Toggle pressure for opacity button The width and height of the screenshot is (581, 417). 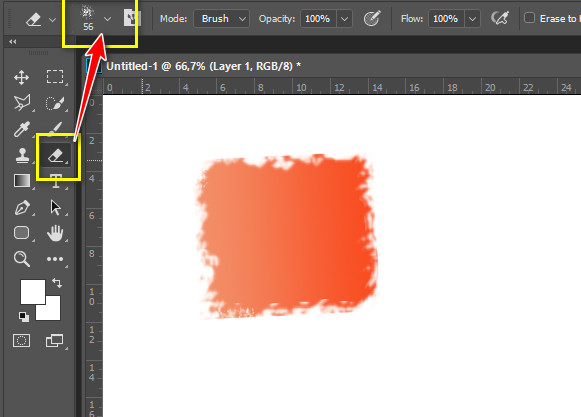(x=372, y=18)
